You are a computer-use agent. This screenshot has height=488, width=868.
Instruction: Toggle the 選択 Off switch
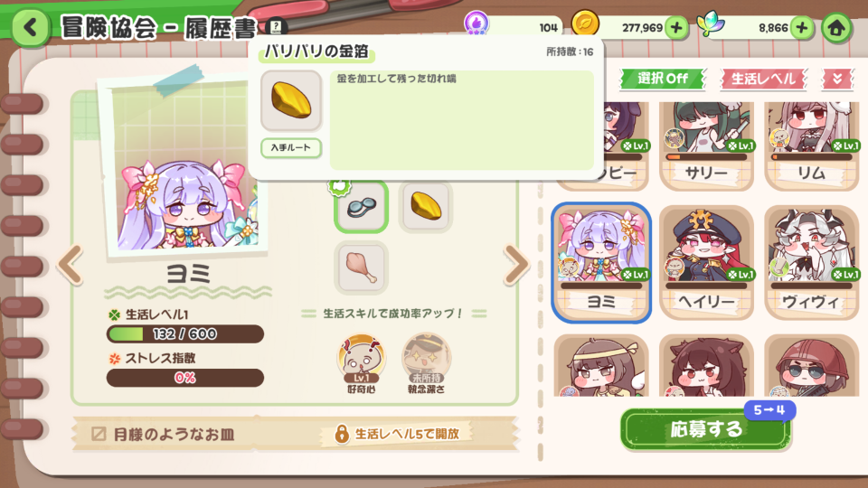[663, 79]
